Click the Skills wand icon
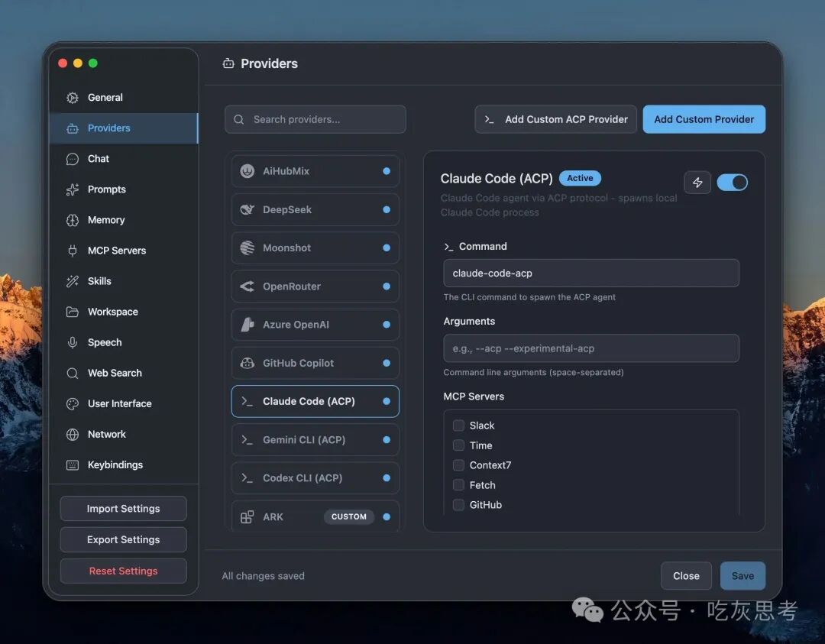Screen dimensions: 825x644 [x=73, y=281]
